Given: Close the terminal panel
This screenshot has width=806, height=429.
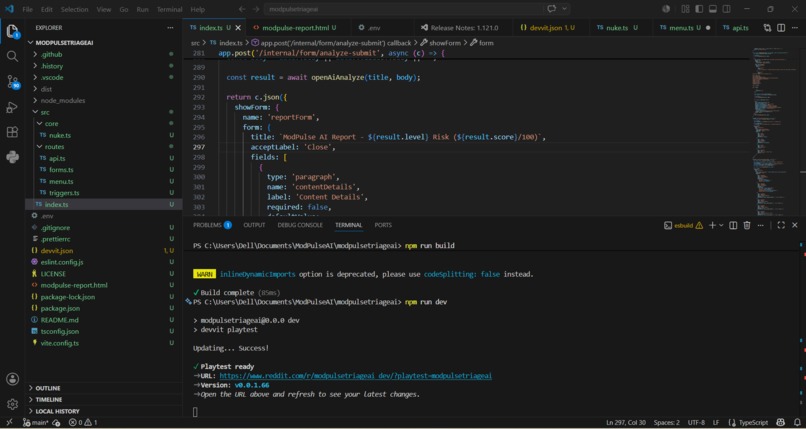Looking at the screenshot, I should pos(795,225).
